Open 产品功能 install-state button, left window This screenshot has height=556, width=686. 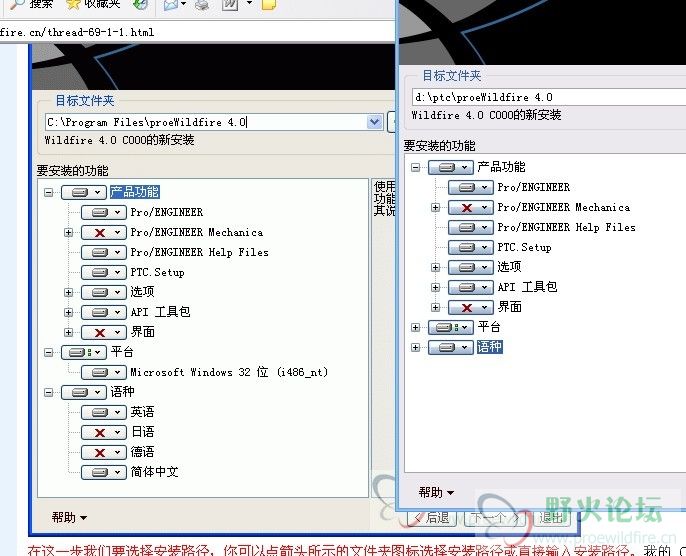point(84,192)
